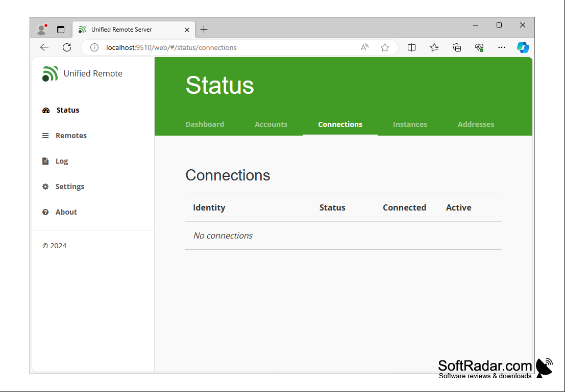Image resolution: width=565 pixels, height=392 pixels.
Task: Select the Unified Remote Server browser tab
Action: tap(134, 30)
